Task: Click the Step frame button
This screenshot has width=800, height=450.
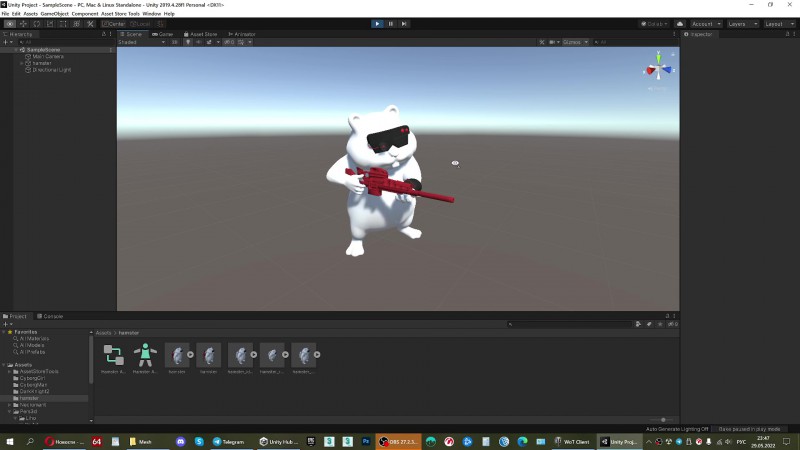Action: 404,24
